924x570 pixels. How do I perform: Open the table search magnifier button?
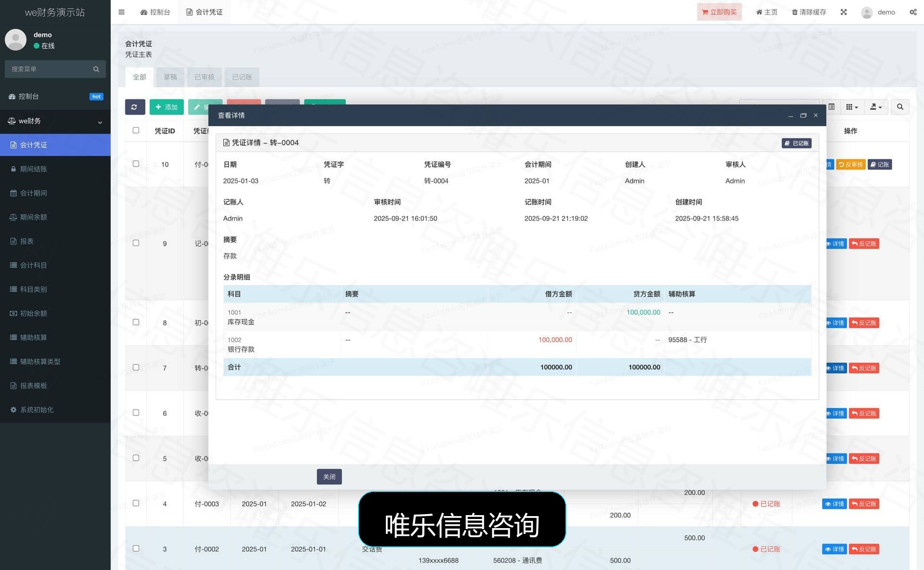pos(900,107)
